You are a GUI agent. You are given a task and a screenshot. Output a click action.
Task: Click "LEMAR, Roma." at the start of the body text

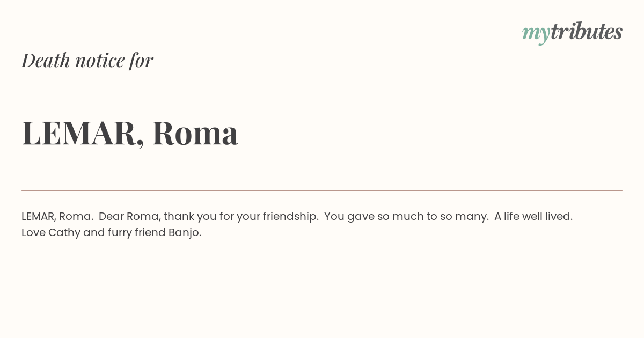tap(57, 216)
